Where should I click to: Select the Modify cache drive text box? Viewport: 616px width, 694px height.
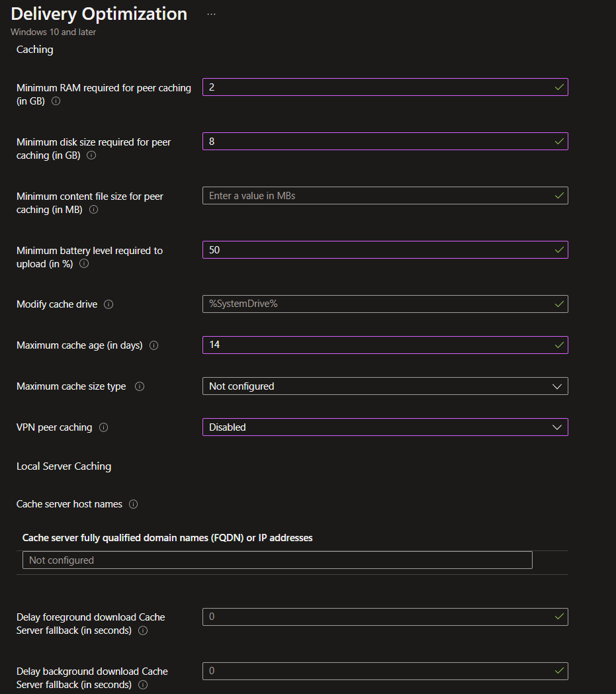[377, 304]
